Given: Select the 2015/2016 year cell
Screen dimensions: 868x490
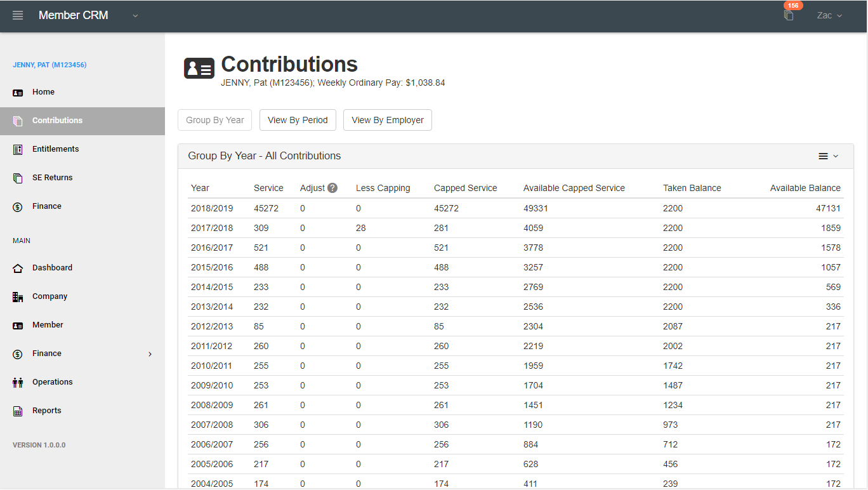Looking at the screenshot, I should 212,267.
